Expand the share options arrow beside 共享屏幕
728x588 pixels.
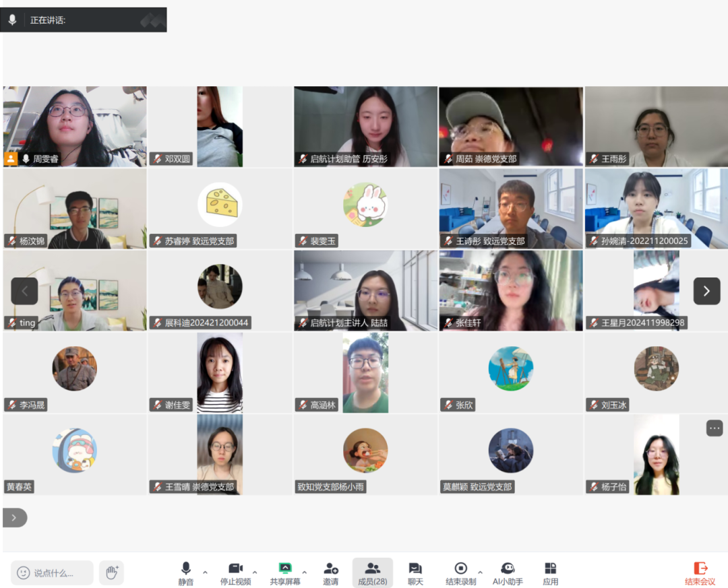click(x=305, y=573)
